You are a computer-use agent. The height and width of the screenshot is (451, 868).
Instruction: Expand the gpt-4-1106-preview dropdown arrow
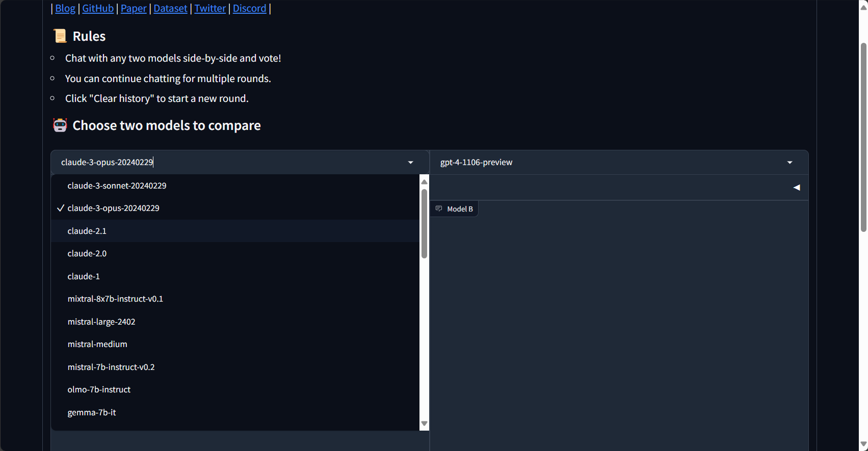pos(790,163)
